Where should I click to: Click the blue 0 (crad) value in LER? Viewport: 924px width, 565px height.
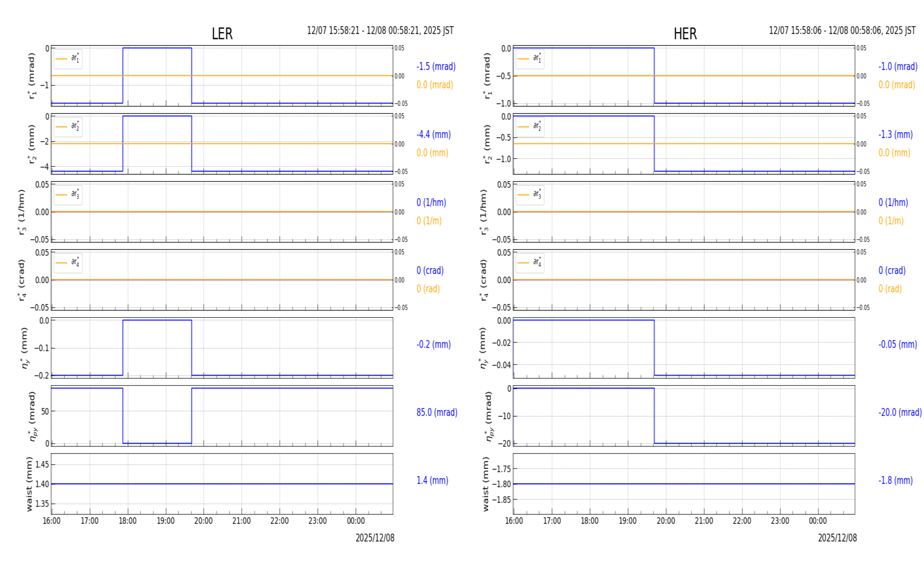[430, 271]
